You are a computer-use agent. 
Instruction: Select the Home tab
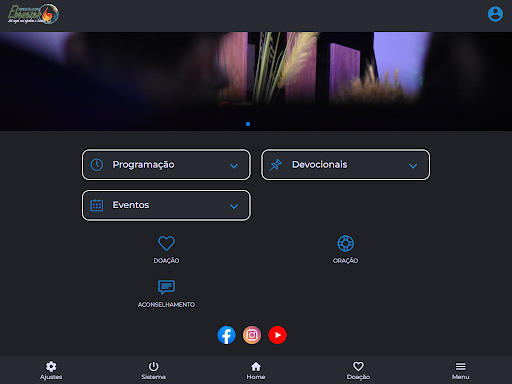point(256,370)
